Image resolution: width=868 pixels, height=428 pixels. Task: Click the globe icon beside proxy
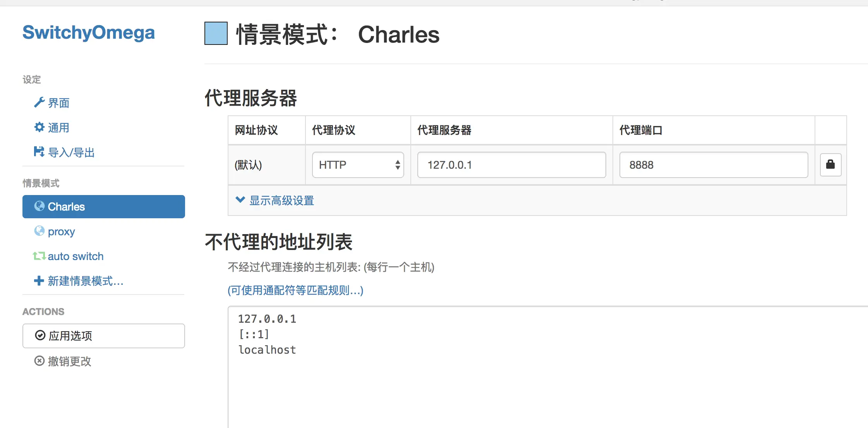point(39,231)
